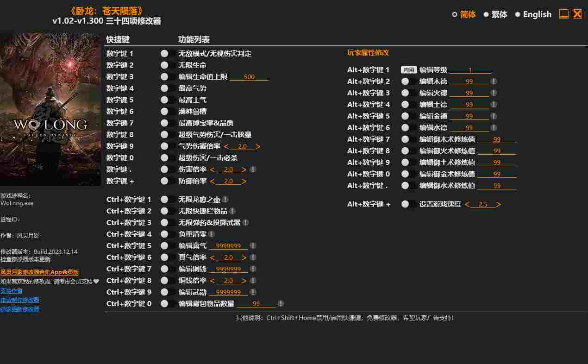Toggle 编辑御火术修炼值 switch
Image resolution: width=588 pixels, height=364 pixels.
pos(408,151)
